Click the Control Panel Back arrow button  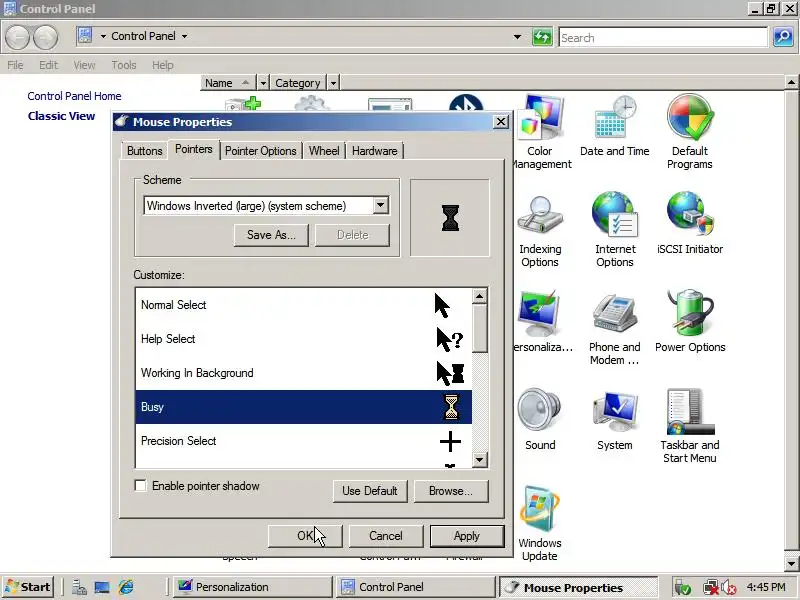pos(17,37)
